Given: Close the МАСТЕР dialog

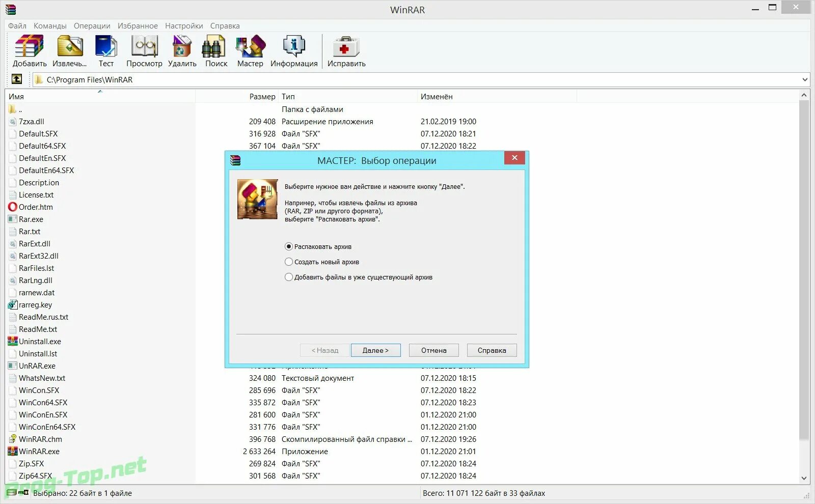Looking at the screenshot, I should pyautogui.click(x=514, y=158).
